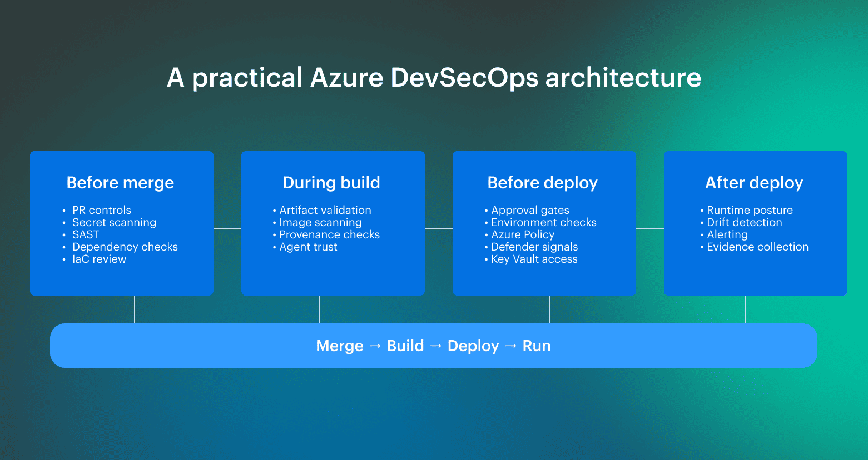Click the 'Merge → Build → Deploy → Run' bar
Image resolution: width=868 pixels, height=460 pixels.
click(x=434, y=345)
